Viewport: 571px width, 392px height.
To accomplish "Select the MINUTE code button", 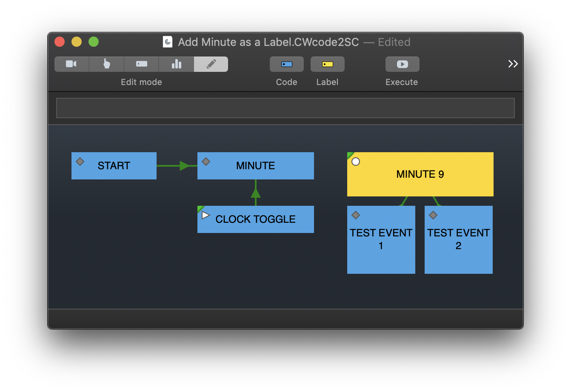I will 256,166.
